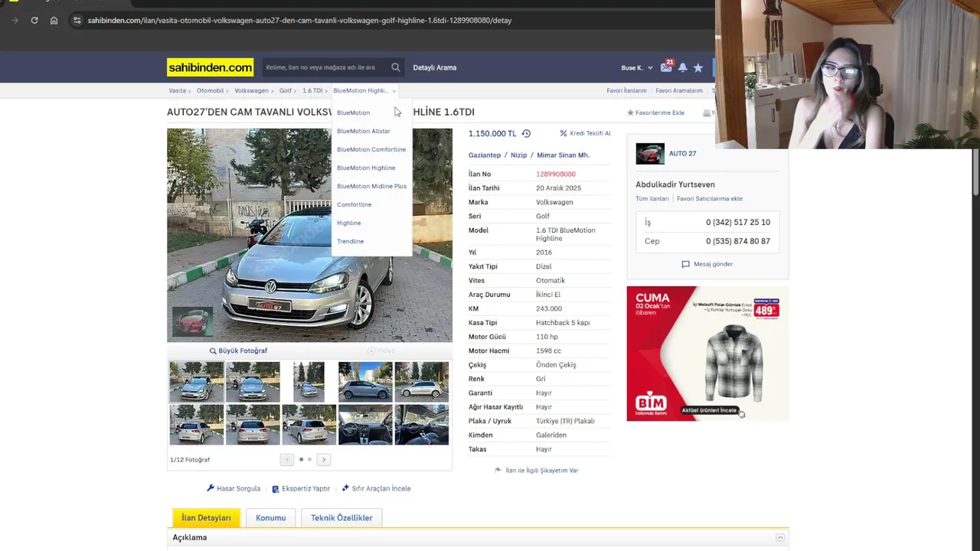Click the BİM flannel shirt advertisement

tap(707, 354)
